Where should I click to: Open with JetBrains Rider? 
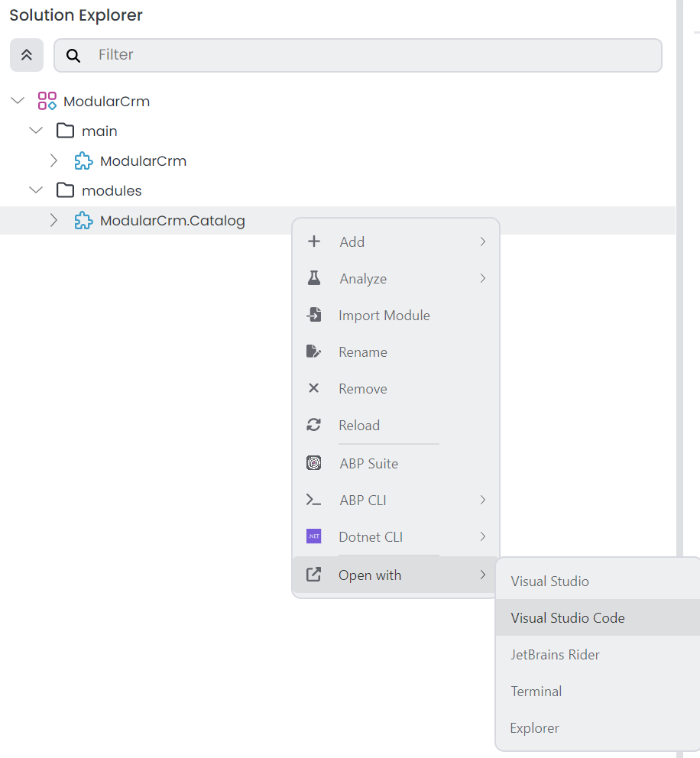[x=556, y=654]
